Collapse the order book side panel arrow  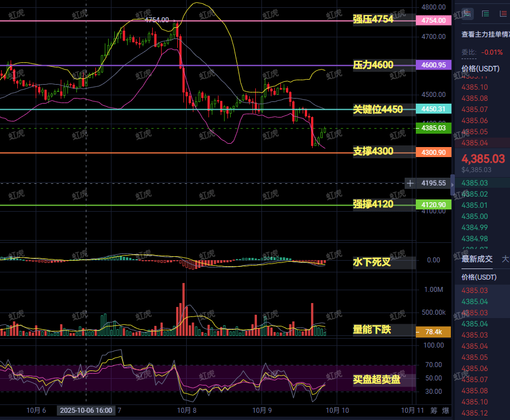[x=452, y=184]
